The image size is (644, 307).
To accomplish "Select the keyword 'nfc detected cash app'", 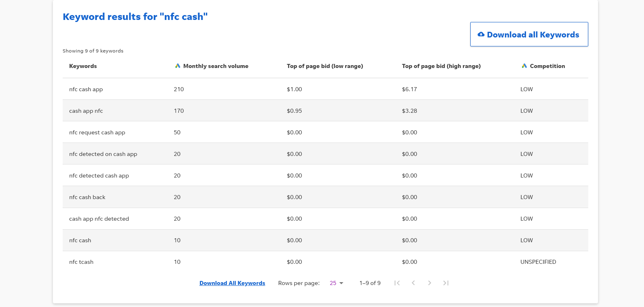I will point(99,175).
